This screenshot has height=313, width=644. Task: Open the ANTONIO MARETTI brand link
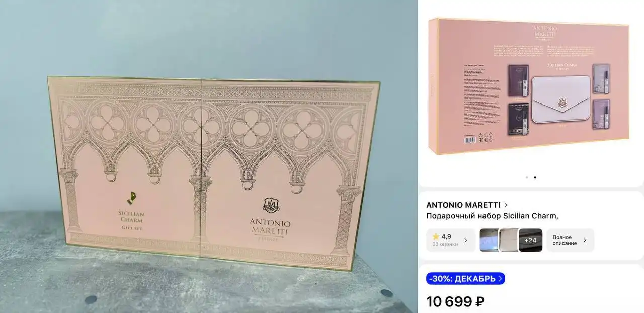click(x=463, y=205)
